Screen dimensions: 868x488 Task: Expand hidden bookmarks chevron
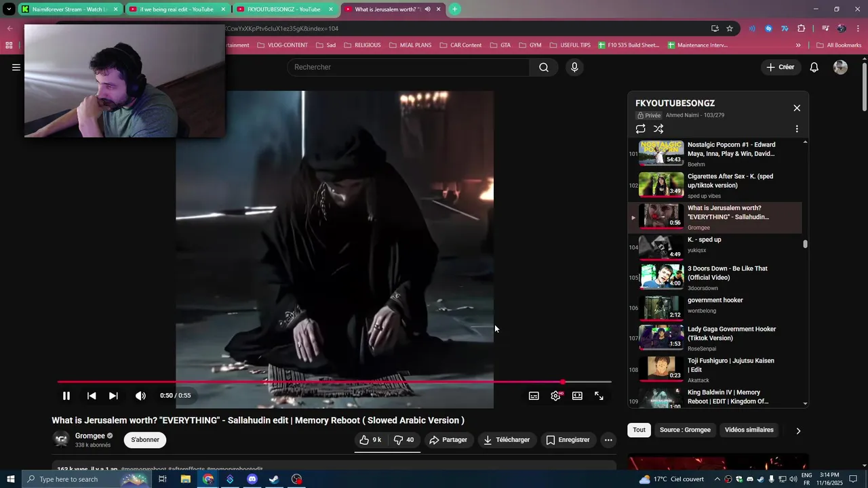(x=798, y=45)
